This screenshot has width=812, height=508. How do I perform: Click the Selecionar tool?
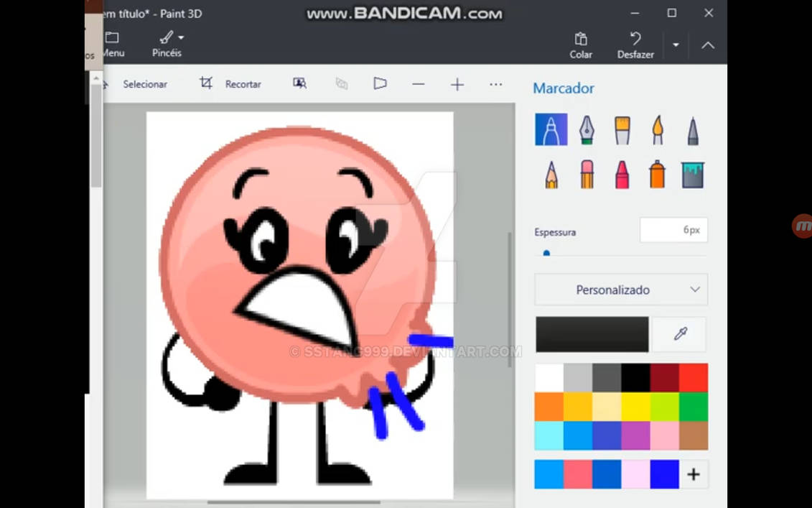pyautogui.click(x=144, y=84)
